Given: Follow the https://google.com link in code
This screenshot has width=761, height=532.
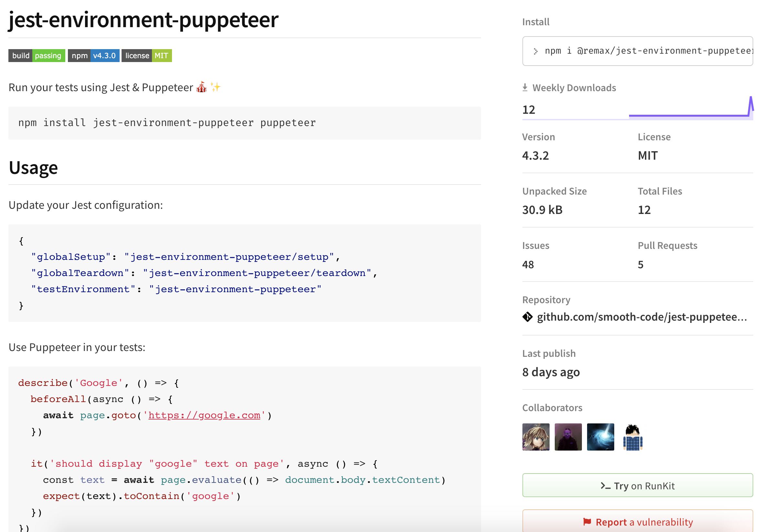Looking at the screenshot, I should coord(204,415).
